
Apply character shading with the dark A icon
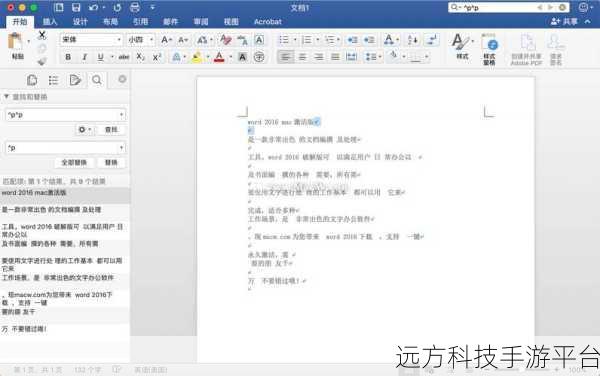coord(242,57)
